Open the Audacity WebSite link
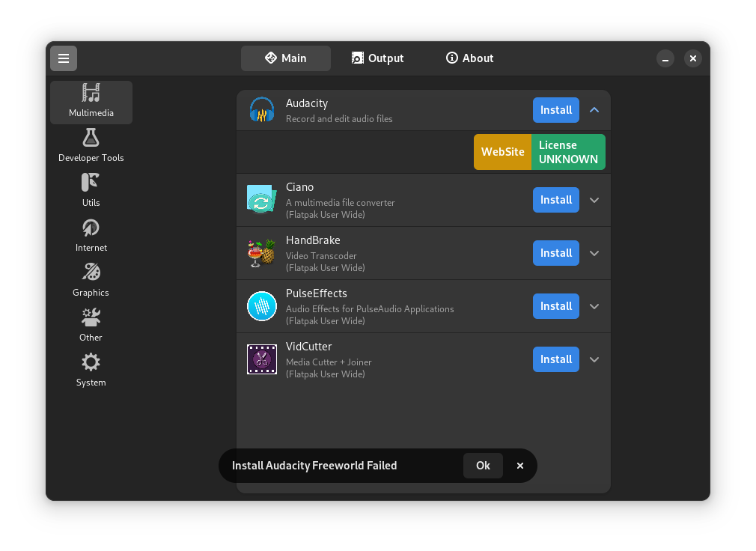This screenshot has height=551, width=756. point(502,152)
